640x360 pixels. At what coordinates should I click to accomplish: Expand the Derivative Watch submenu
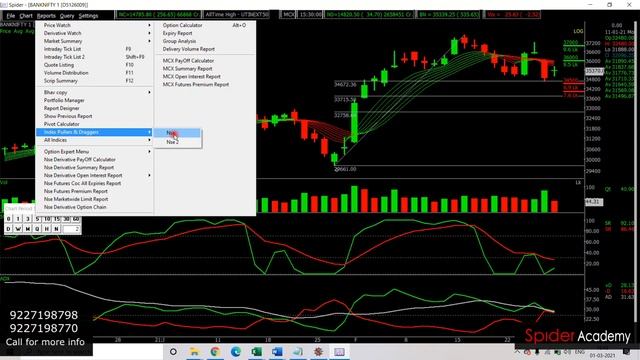(x=94, y=33)
